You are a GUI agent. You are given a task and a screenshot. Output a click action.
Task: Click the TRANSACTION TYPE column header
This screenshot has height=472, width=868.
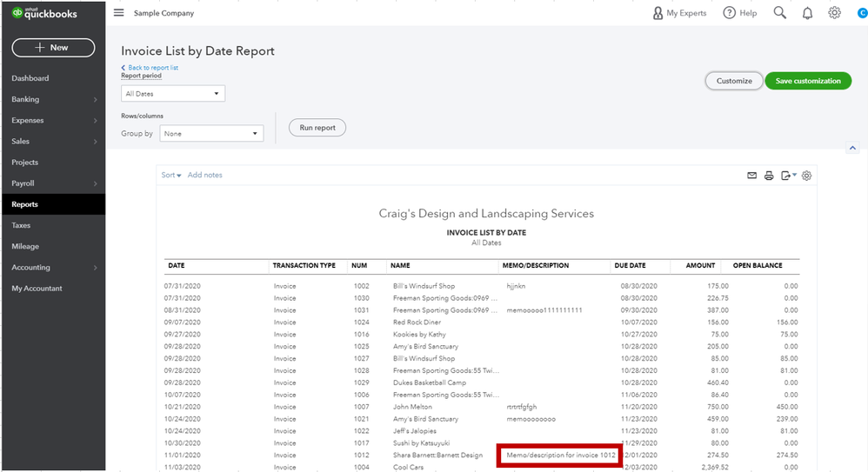coord(304,266)
